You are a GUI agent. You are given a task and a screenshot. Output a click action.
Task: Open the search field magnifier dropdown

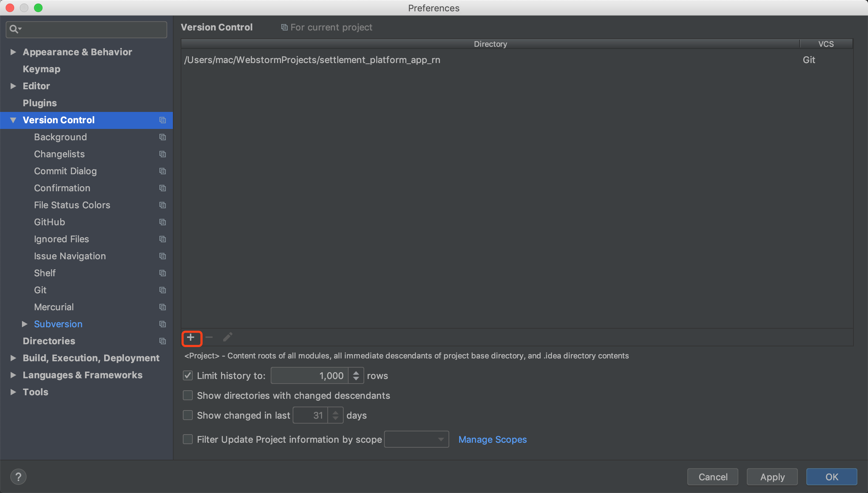point(15,29)
